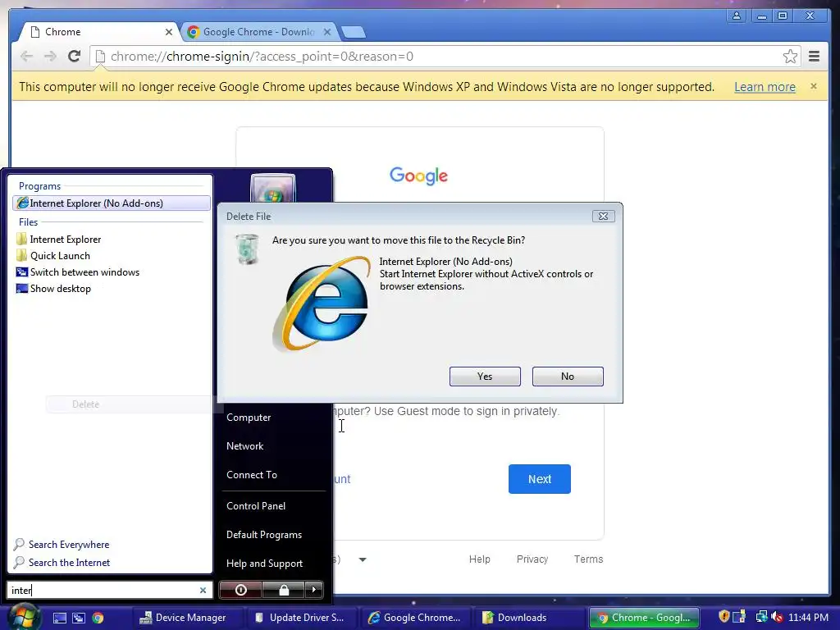Close the Chrome sign-in tab
Viewport: 840px width, 630px height.
(x=169, y=32)
